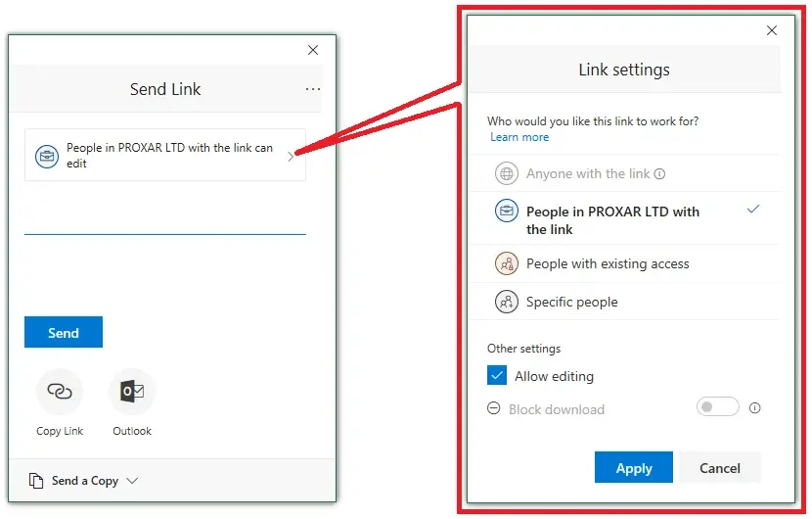Select Anyone with the link option
Image resolution: width=812 pixels, height=519 pixels.
point(624,173)
